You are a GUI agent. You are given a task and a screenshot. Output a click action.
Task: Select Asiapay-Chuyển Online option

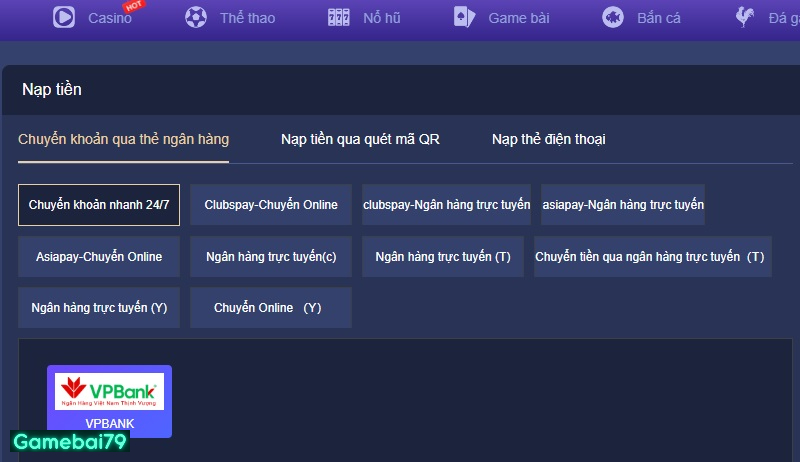tap(99, 256)
